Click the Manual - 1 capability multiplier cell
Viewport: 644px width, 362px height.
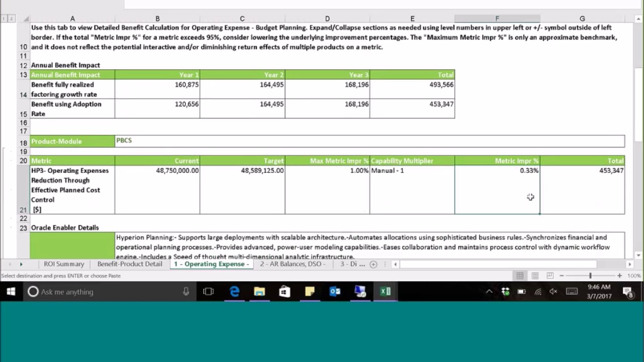[412, 190]
